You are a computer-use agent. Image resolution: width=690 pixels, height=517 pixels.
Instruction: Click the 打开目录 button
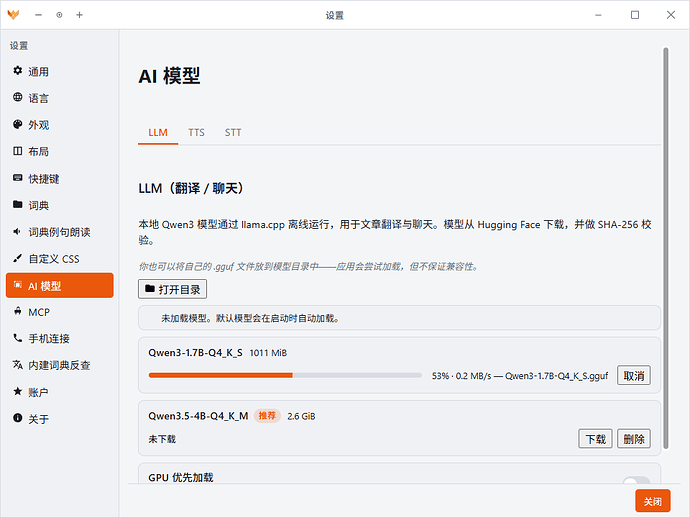(x=172, y=289)
